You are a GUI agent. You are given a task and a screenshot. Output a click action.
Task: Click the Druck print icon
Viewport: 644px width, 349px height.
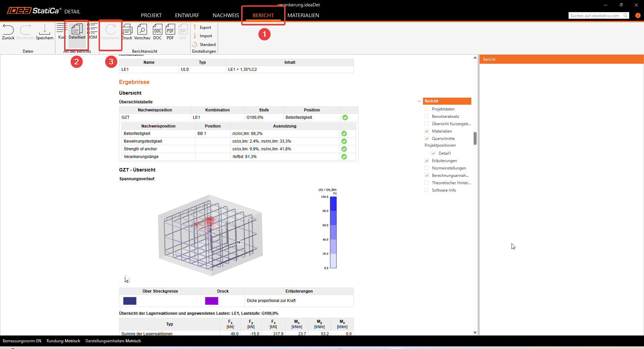[x=127, y=32]
